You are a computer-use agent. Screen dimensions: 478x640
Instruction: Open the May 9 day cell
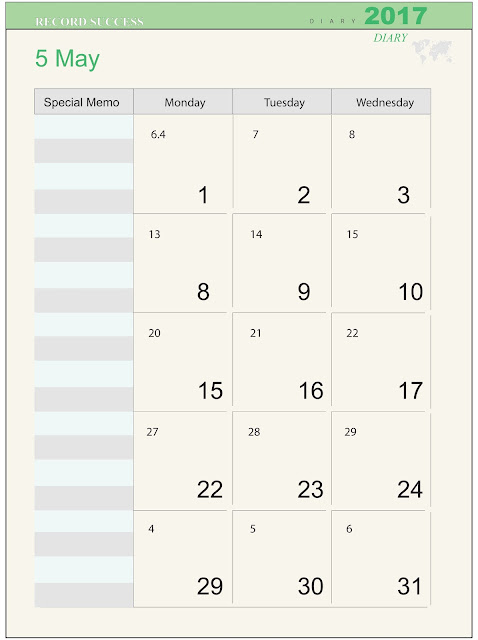coord(282,263)
